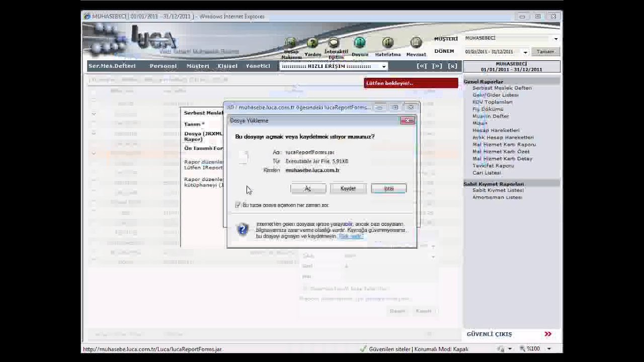Click the Aç button in download dialog

click(308, 189)
